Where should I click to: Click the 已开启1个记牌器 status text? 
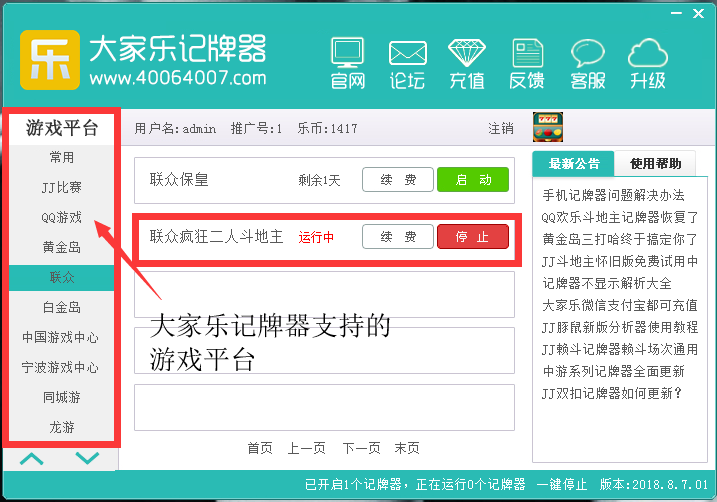tap(353, 484)
